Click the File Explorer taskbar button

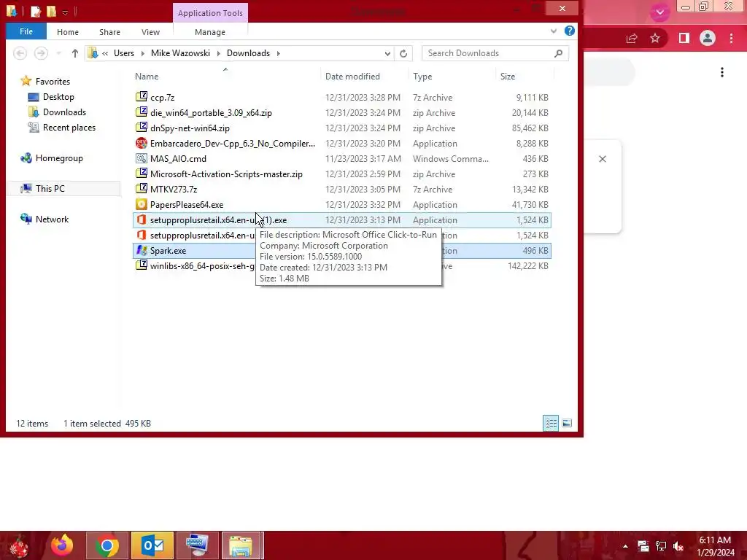click(x=241, y=545)
